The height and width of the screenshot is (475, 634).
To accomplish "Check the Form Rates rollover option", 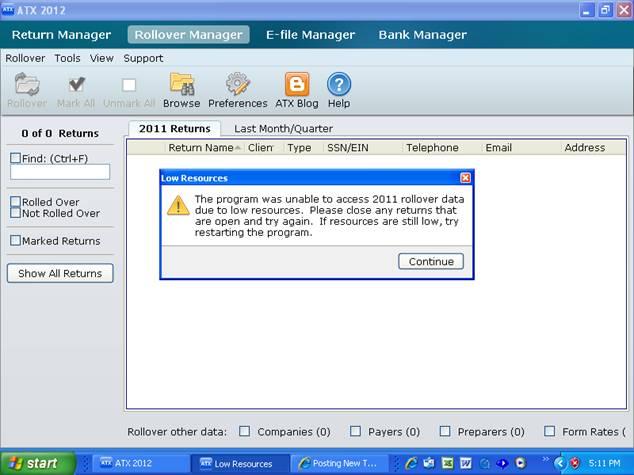I will tap(549, 431).
